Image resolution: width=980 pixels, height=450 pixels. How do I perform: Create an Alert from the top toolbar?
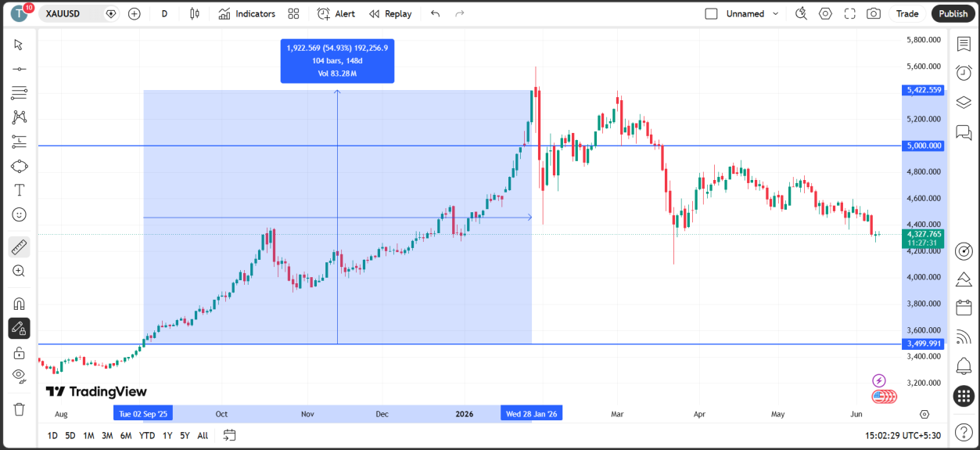[x=336, y=13]
